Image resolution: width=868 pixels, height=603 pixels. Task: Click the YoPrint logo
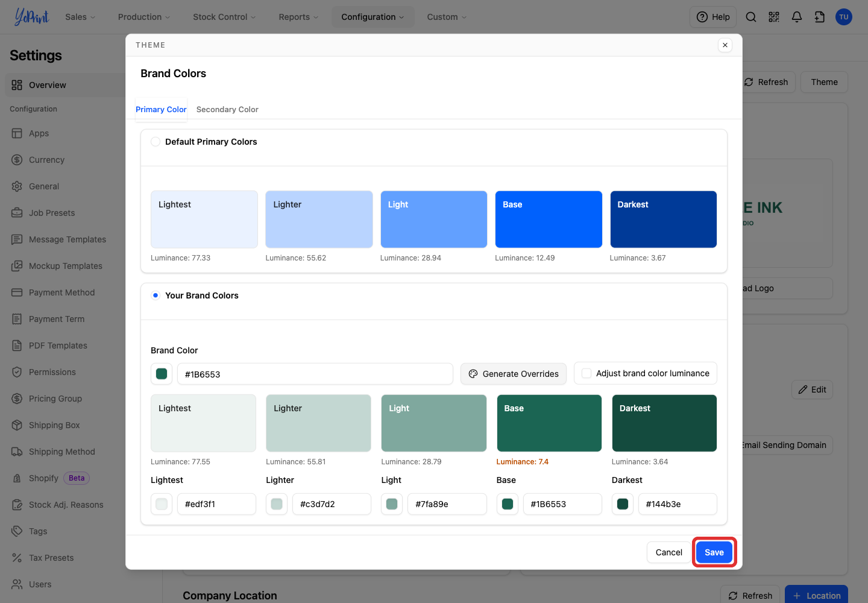(x=31, y=17)
